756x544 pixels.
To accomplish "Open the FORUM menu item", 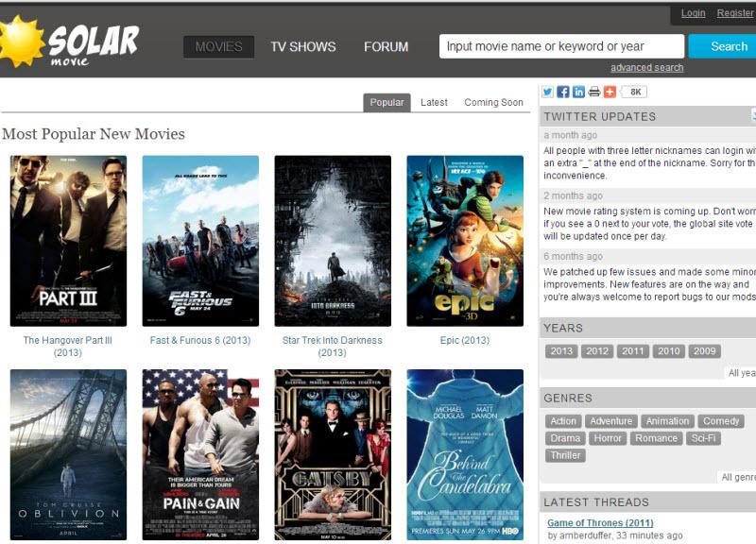I will (x=386, y=46).
